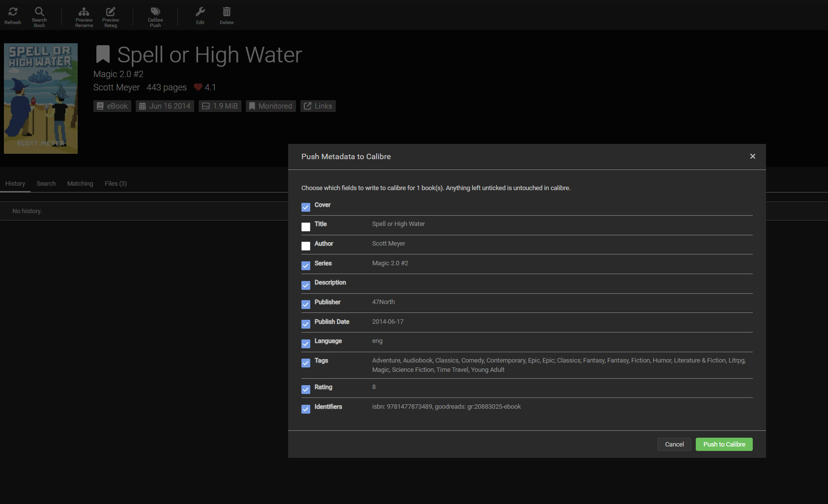Viewport: 828px width, 504px height.
Task: Open Preview Retag tool
Action: point(111,17)
